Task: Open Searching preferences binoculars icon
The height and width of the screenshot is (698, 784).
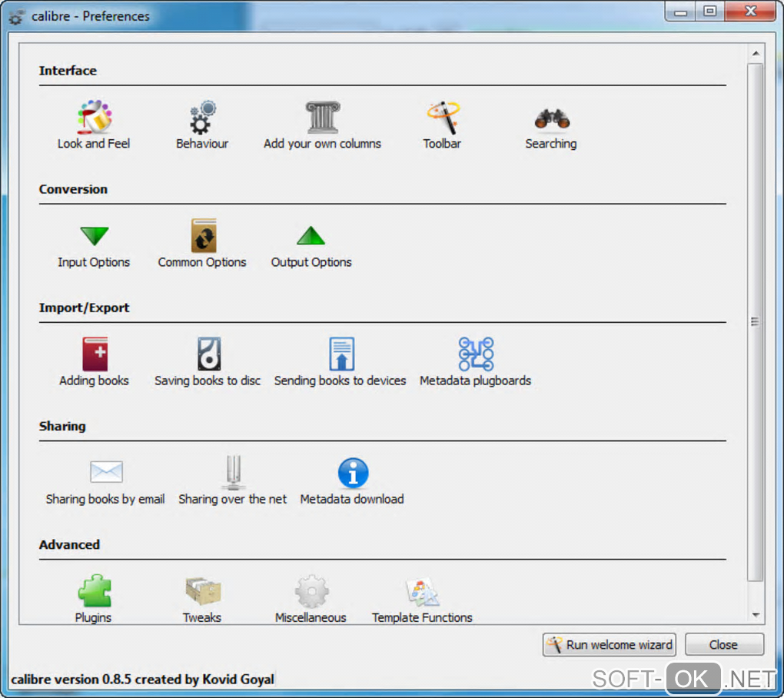Action: [x=552, y=118]
